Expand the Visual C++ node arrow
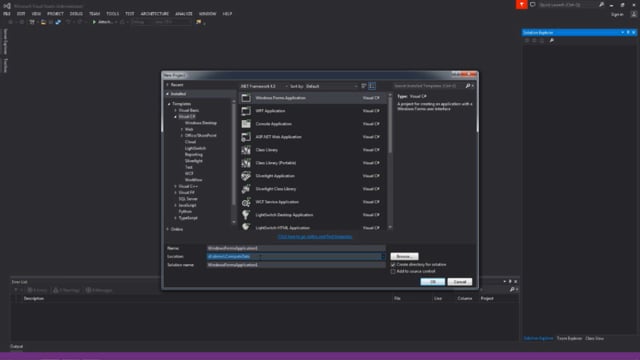The width and height of the screenshot is (640, 360). (176, 186)
